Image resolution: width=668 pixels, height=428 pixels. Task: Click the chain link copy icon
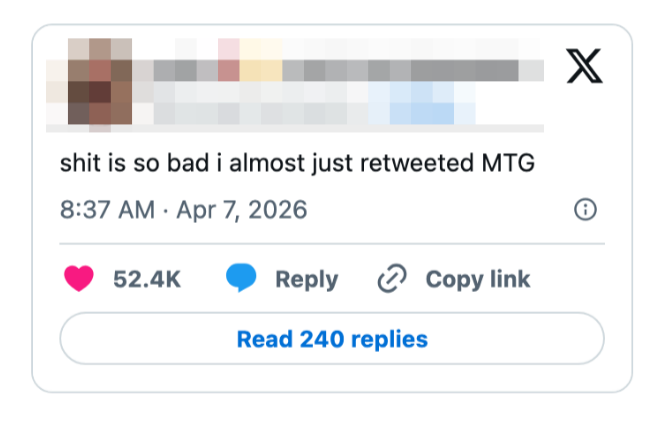point(391,279)
